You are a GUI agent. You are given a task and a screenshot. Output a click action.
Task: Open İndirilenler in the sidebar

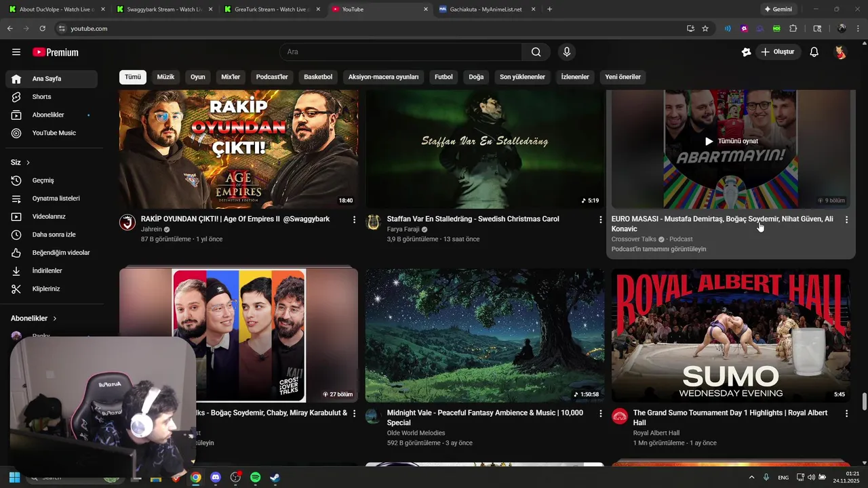pyautogui.click(x=52, y=270)
